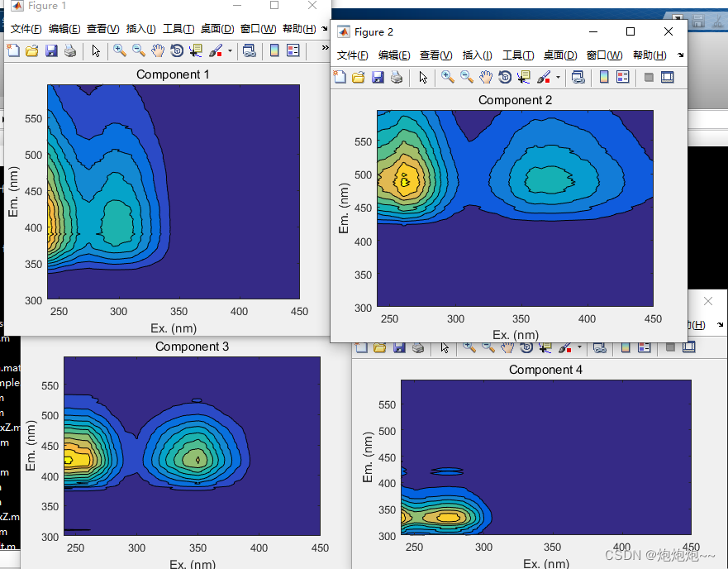The height and width of the screenshot is (569, 728).
Task: Open file icon in Figure 1 toolbar
Action: pos(32,50)
